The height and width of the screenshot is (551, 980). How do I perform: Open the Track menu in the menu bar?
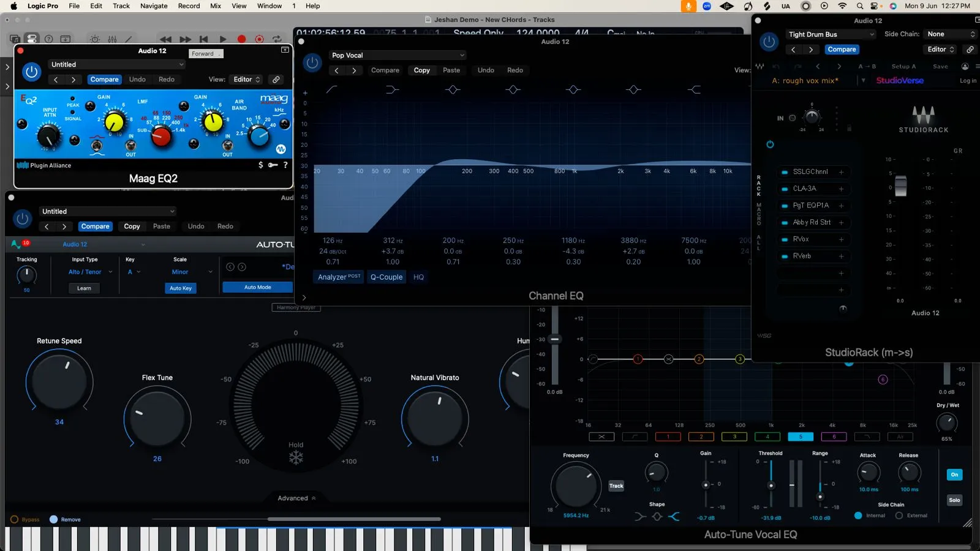(x=121, y=6)
